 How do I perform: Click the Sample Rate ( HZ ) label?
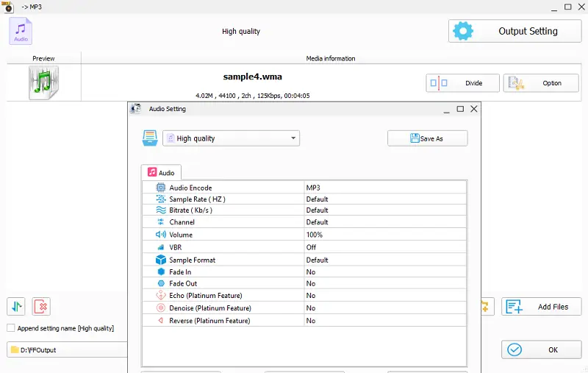(197, 199)
